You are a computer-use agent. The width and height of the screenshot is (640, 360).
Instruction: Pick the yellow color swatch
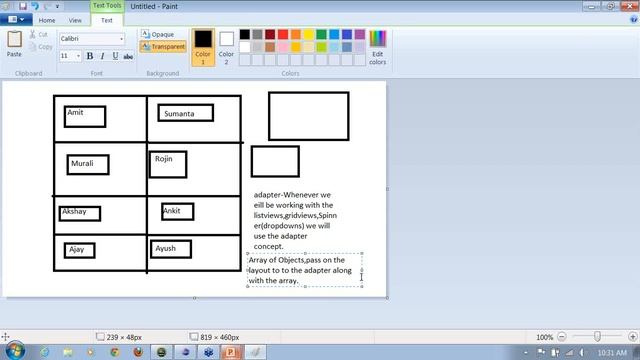309,34
